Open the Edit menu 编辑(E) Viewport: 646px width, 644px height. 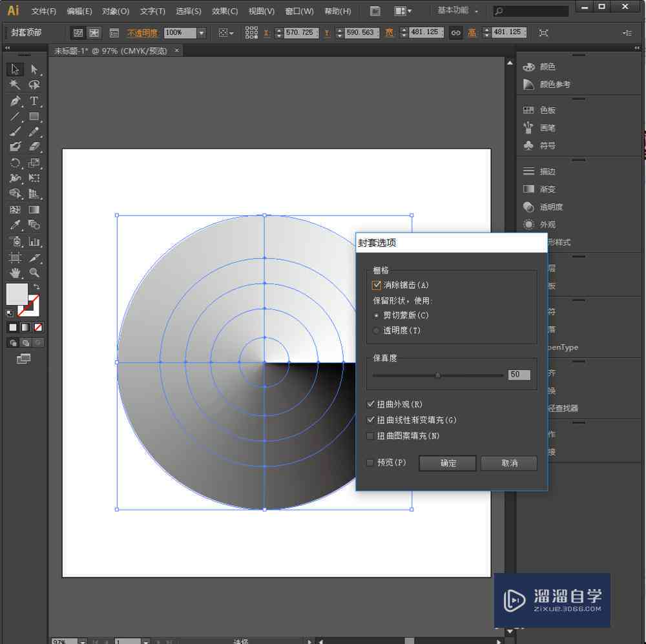(79, 11)
